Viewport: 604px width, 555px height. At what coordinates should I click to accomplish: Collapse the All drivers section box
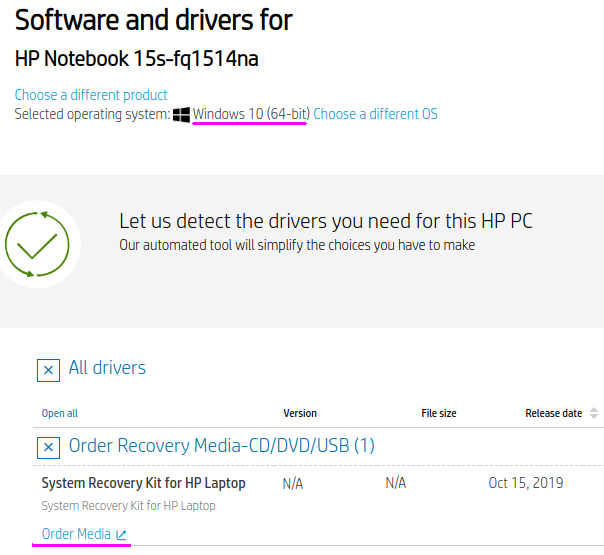pos(48,370)
